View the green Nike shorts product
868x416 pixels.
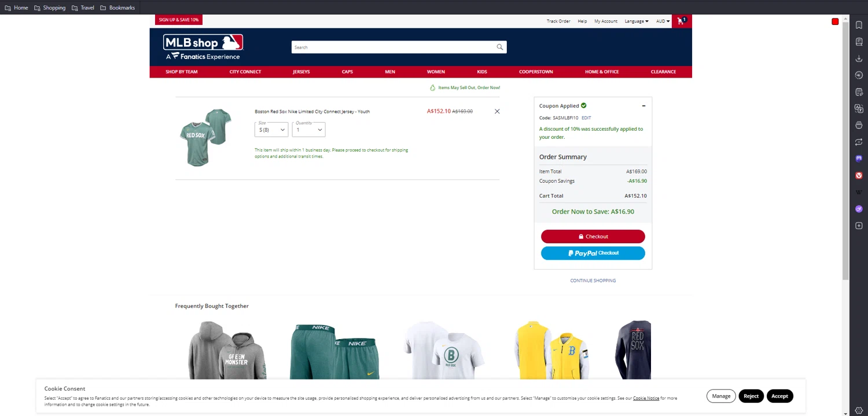[334, 351]
